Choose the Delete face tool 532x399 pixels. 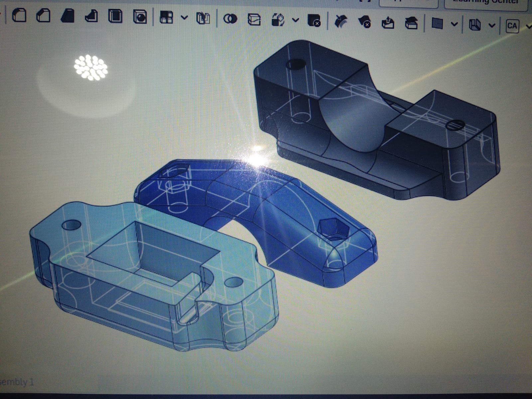(364, 22)
